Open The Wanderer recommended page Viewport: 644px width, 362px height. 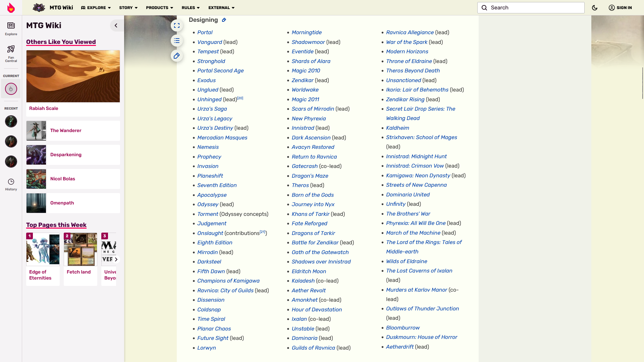pos(73,131)
